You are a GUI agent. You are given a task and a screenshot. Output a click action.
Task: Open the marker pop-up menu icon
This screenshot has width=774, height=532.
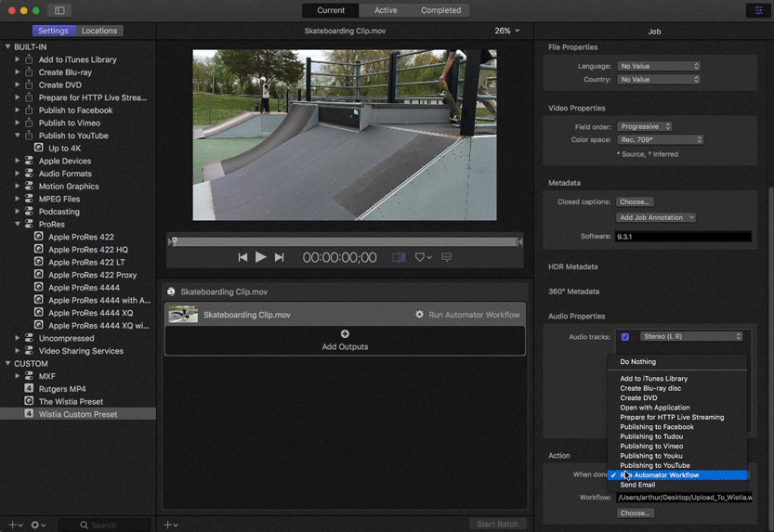coord(423,257)
